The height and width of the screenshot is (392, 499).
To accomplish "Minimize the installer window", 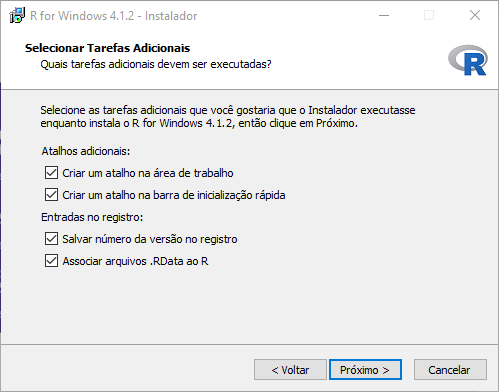I will (384, 15).
